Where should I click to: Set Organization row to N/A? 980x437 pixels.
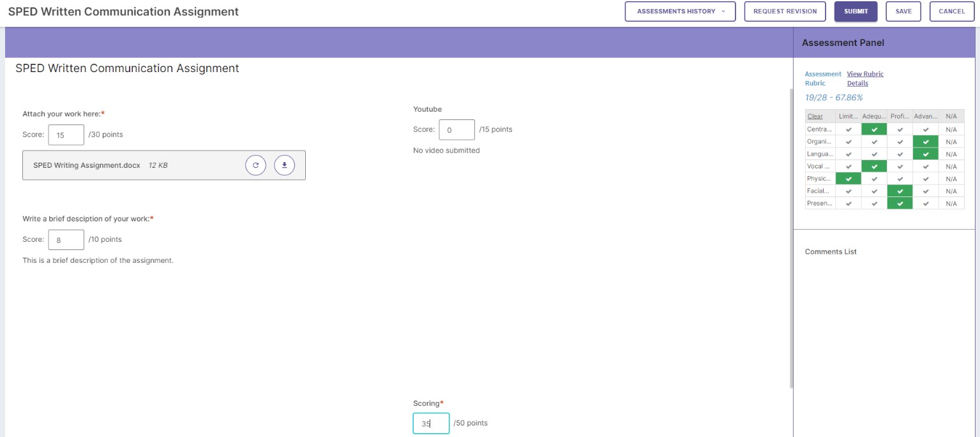tap(951, 142)
